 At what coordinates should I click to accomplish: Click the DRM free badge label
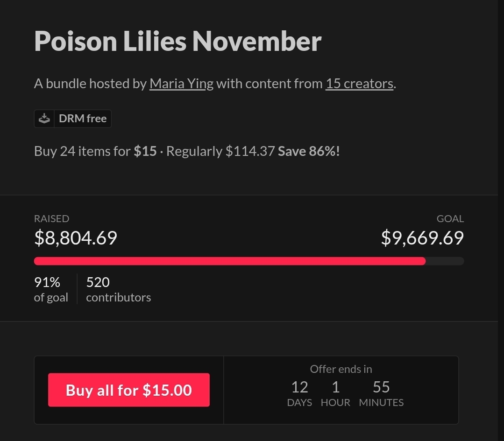(x=83, y=119)
